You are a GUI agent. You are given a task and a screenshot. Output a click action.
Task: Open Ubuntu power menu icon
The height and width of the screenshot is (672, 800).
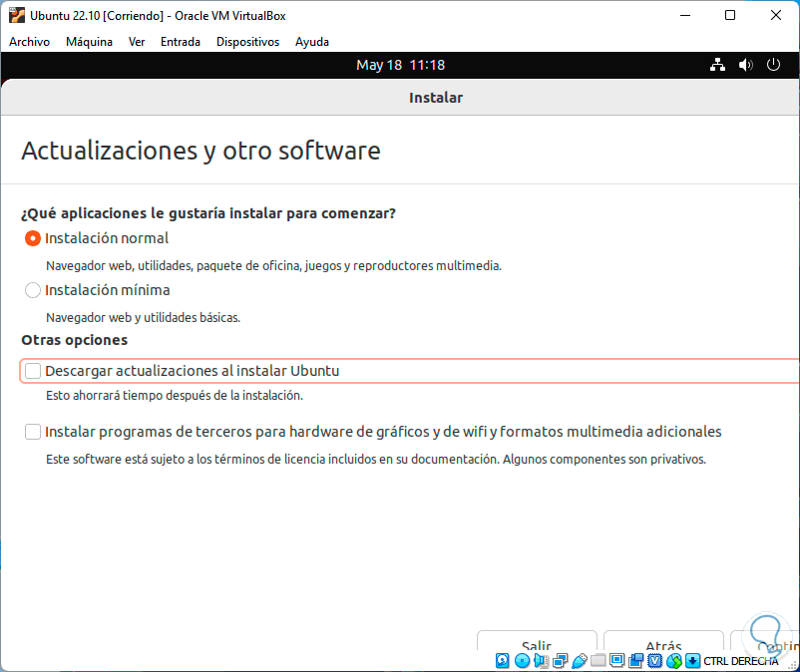773,65
